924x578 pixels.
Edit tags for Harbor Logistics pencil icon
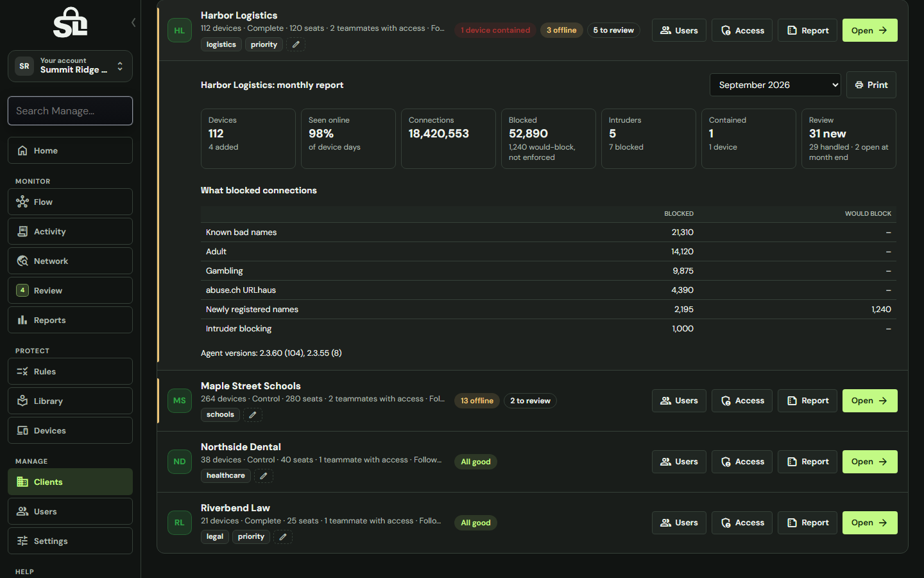(x=295, y=44)
